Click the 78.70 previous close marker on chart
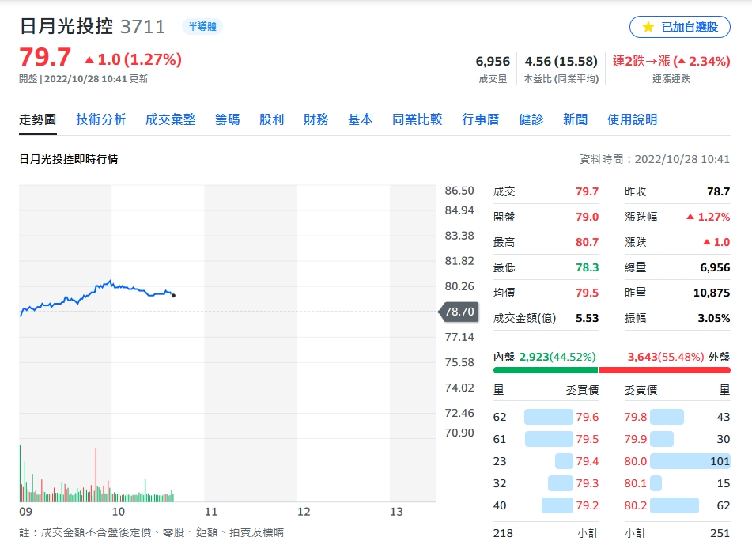752x560 pixels. (459, 312)
